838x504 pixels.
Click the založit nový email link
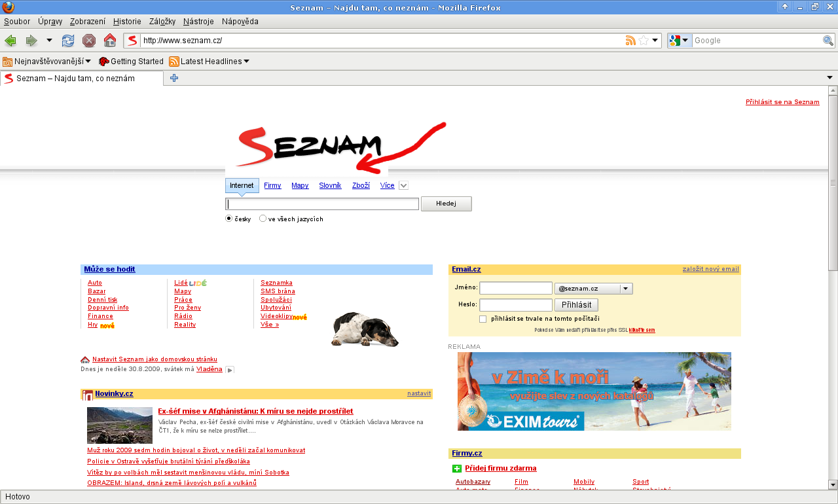point(710,269)
